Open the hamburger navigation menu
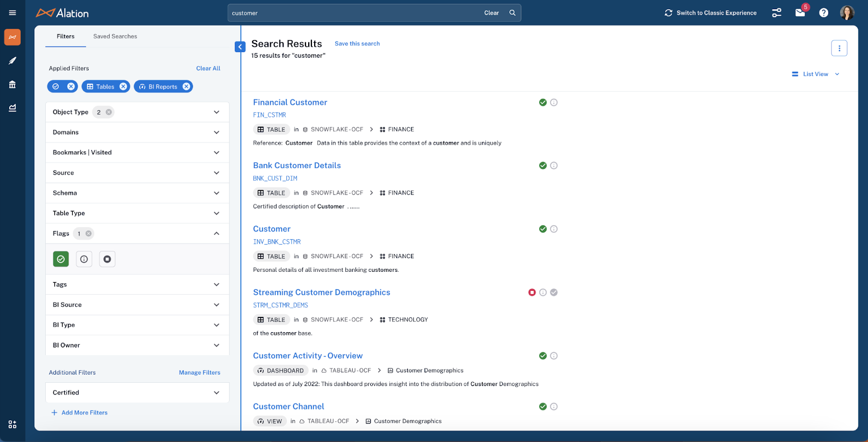The width and height of the screenshot is (868, 442). click(x=13, y=13)
